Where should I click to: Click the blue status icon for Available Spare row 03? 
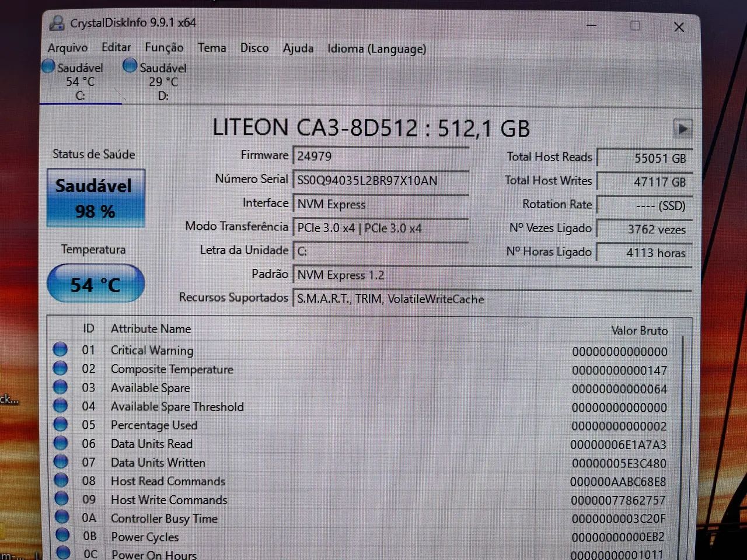tap(60, 387)
